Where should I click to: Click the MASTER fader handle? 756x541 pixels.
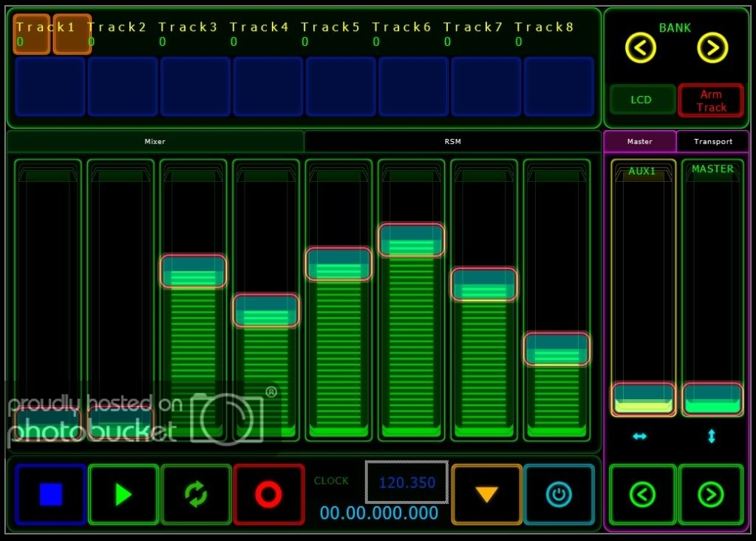click(x=712, y=399)
